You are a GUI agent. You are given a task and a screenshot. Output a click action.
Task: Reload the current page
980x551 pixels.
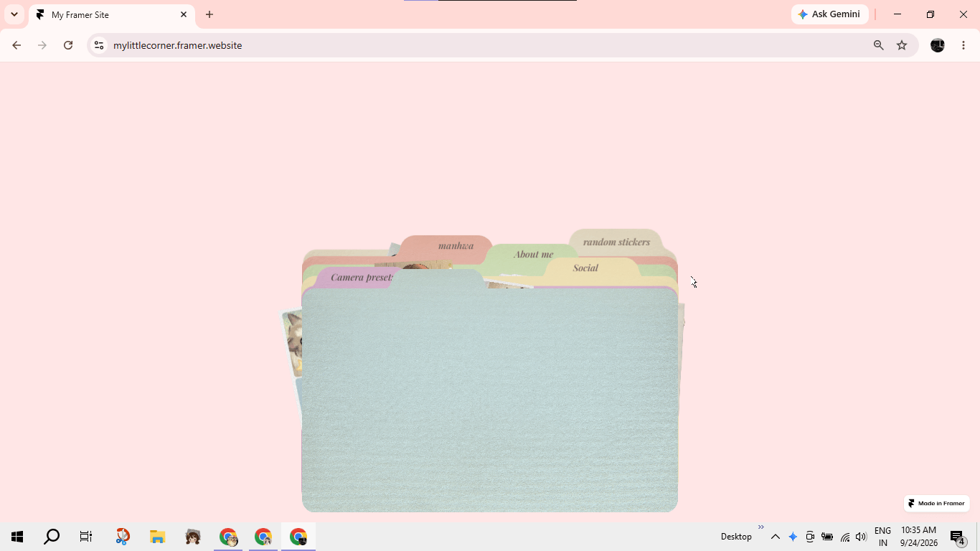pos(68,45)
